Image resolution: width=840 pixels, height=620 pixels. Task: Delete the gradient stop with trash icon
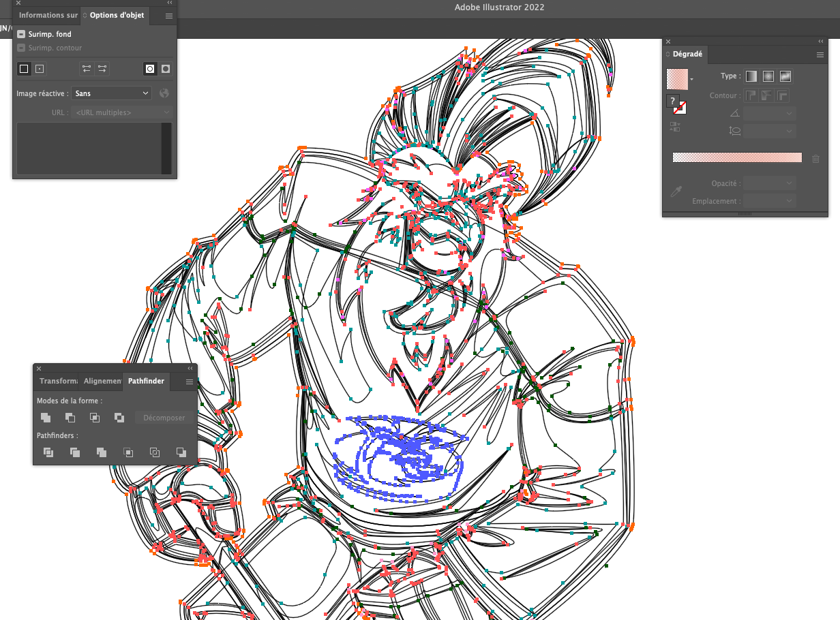(x=816, y=158)
